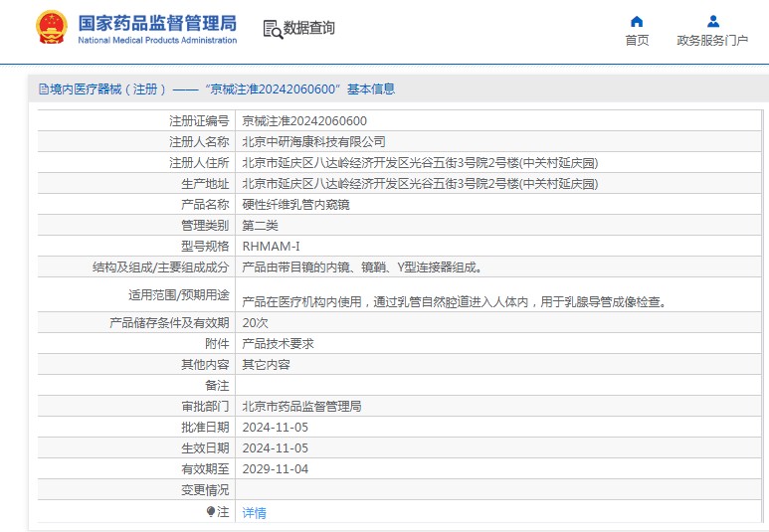Image resolution: width=769 pixels, height=532 pixels.
Task: Open the 数据查询 search document icon
Action: pyautogui.click(x=273, y=29)
